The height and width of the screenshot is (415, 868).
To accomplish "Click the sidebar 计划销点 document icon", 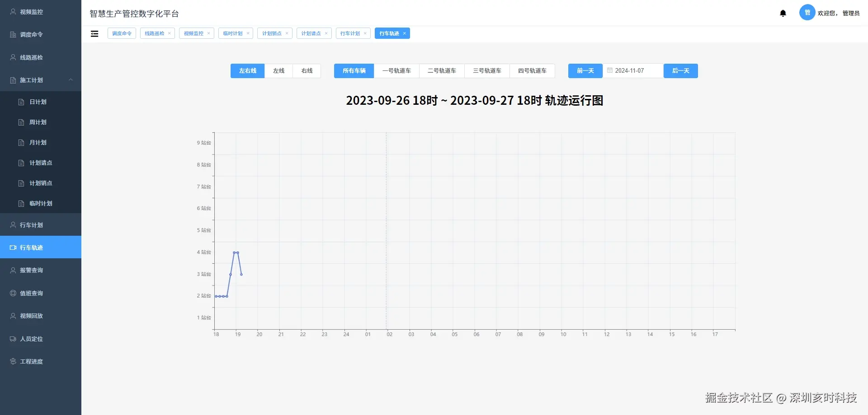I will [x=21, y=183].
